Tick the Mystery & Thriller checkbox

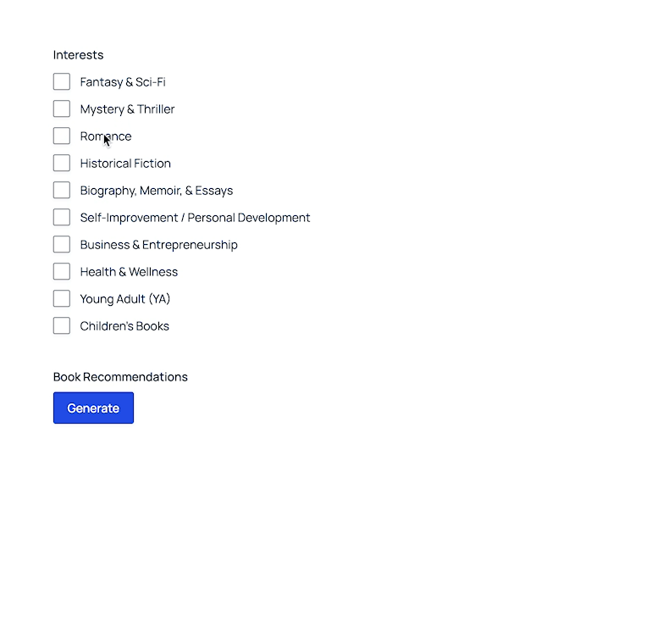tap(62, 108)
